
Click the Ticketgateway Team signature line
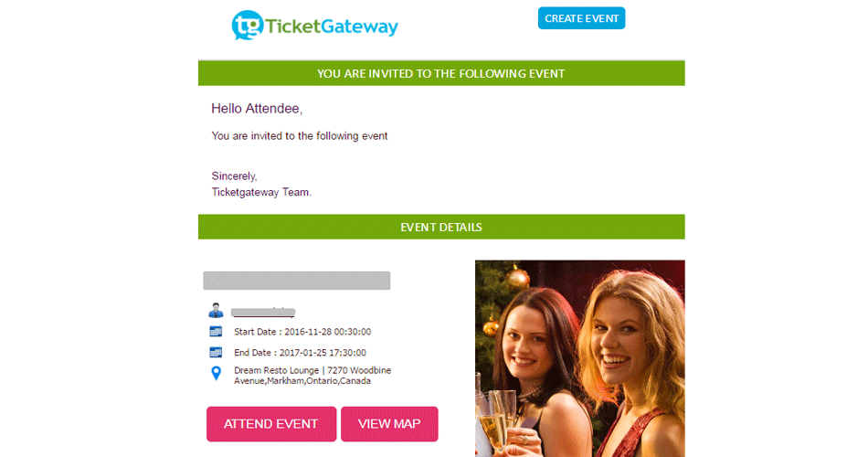pos(261,192)
